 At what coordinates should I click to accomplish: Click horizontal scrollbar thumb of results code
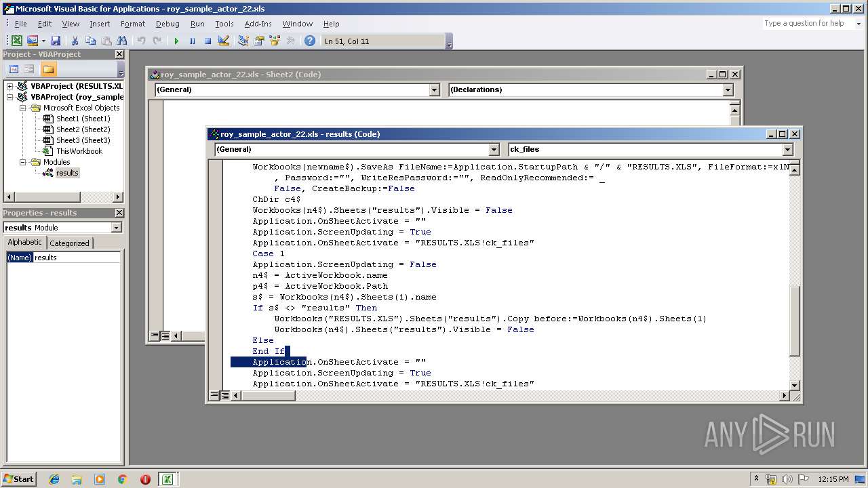(269, 395)
